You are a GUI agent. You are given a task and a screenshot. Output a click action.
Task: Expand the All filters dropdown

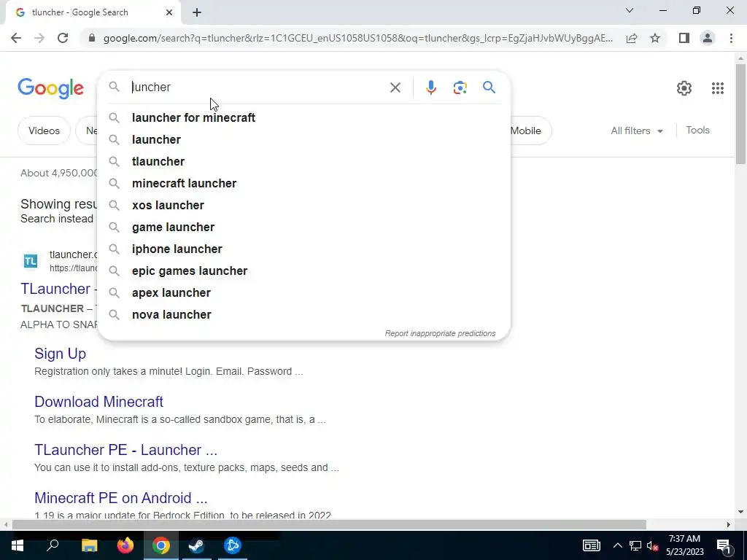[x=636, y=131]
